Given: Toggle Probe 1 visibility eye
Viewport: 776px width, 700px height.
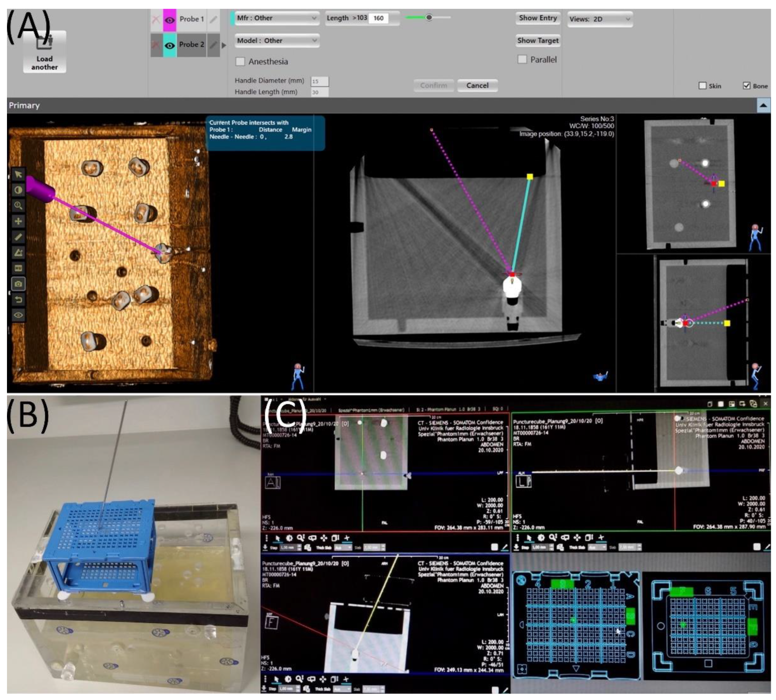Looking at the screenshot, I should click(169, 19).
